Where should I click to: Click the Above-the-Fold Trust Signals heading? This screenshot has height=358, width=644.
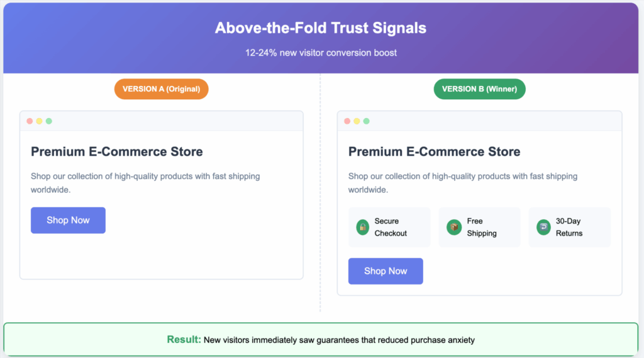pyautogui.click(x=321, y=28)
